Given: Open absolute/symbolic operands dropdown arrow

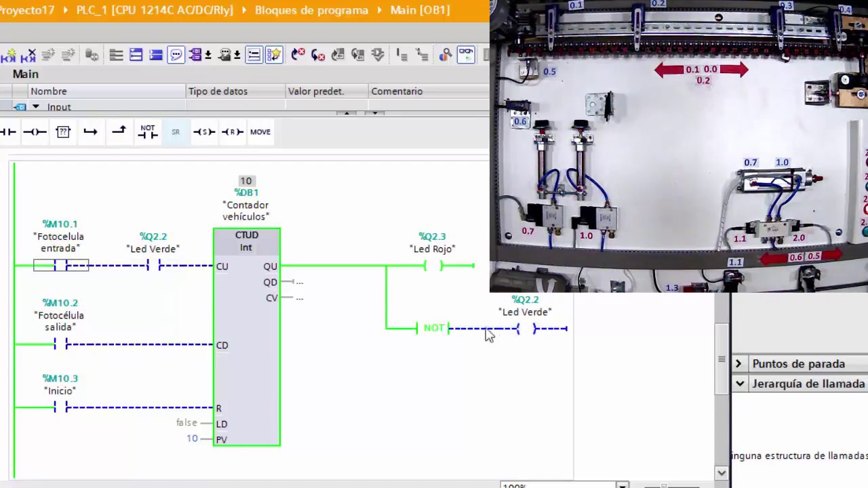Looking at the screenshot, I should pos(208,55).
